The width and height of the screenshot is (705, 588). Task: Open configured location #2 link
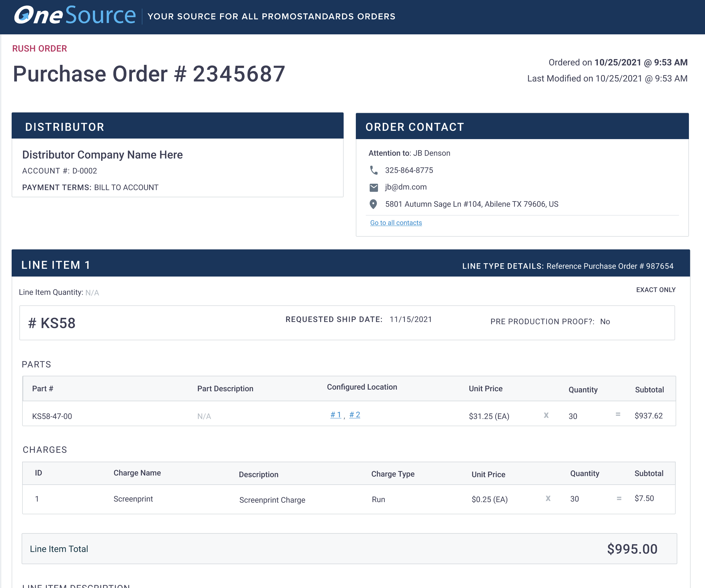[x=354, y=415]
